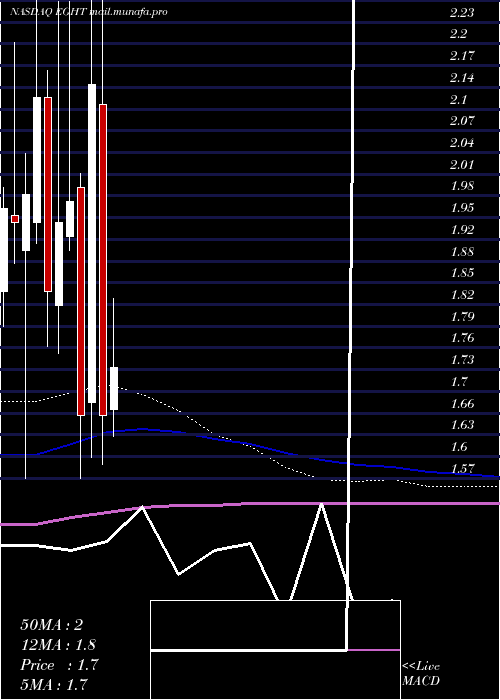Select the 1.82 price level value
This screenshot has height=700, width=500.
point(462,295)
